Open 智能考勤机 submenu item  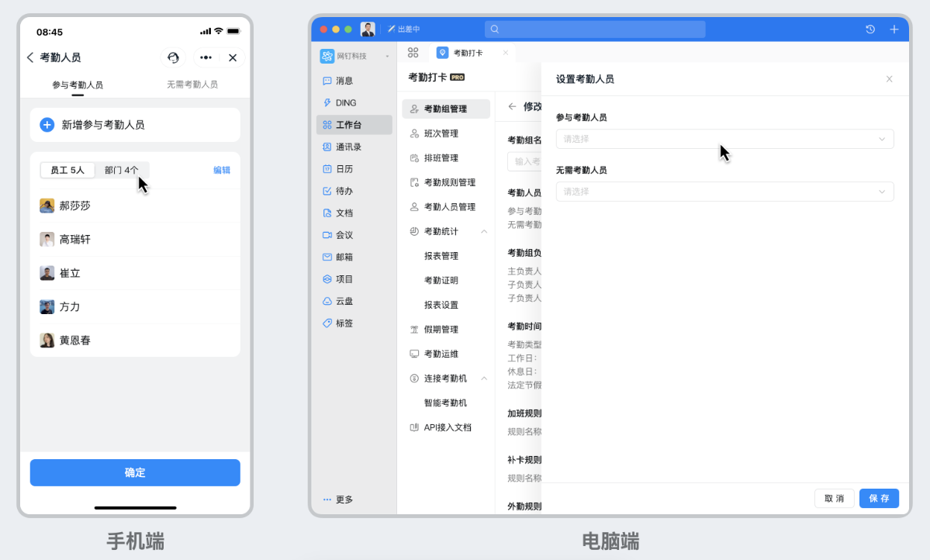445,403
